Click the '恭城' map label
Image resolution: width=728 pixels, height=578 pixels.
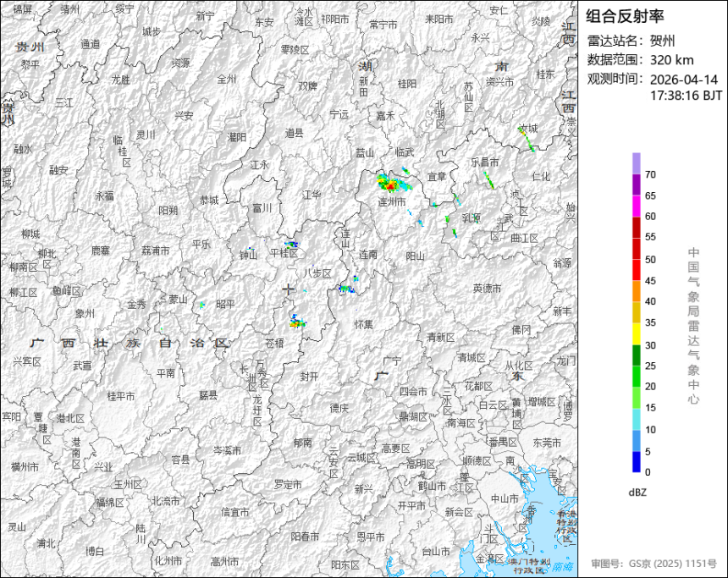tap(209, 200)
